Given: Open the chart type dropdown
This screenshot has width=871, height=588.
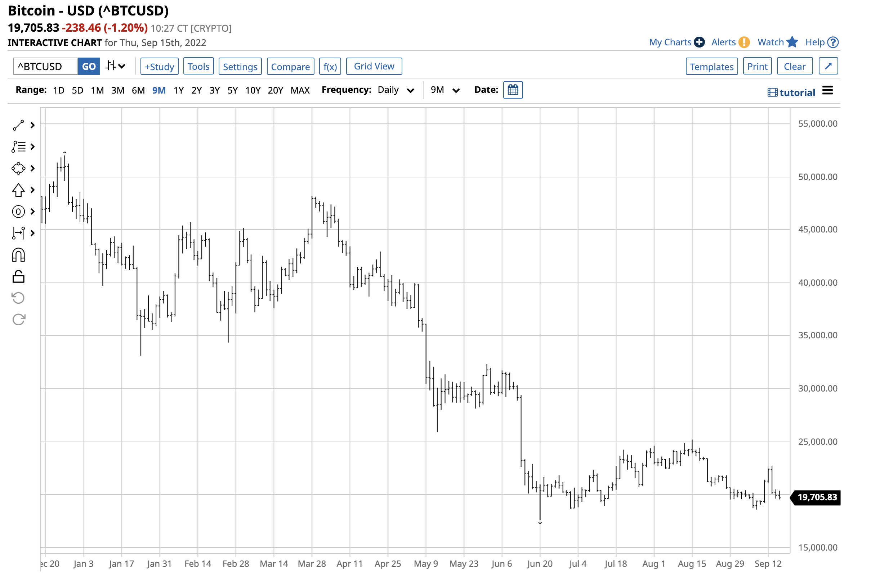Looking at the screenshot, I should [x=116, y=67].
